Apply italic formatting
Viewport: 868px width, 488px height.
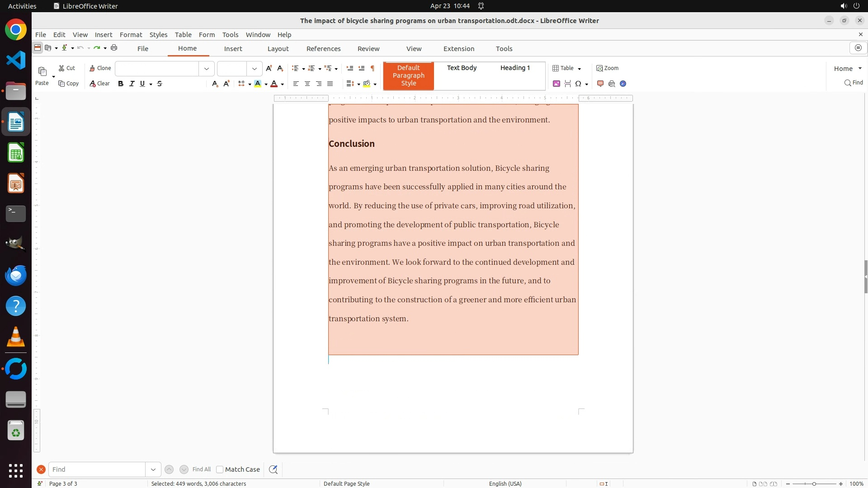click(x=132, y=84)
